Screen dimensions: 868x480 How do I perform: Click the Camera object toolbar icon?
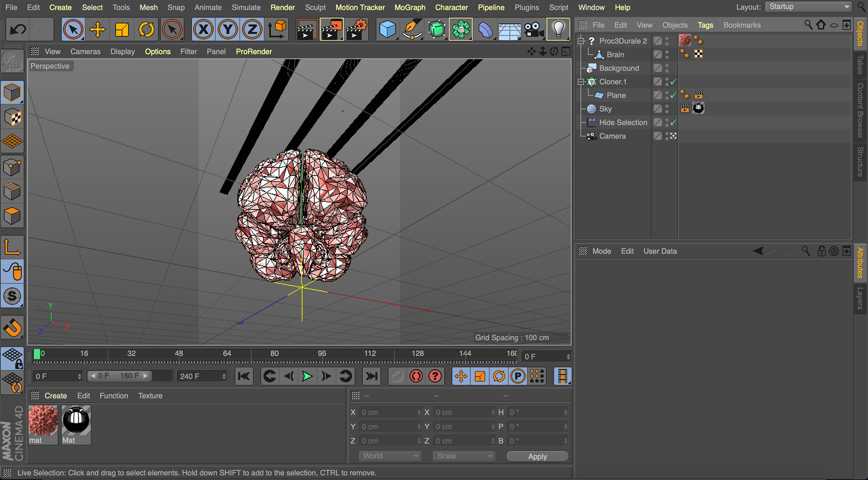[x=533, y=30]
